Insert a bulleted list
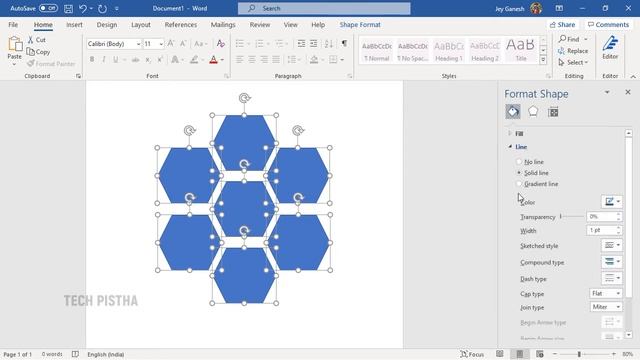Screen dimensions: 640x360 [x=240, y=43]
